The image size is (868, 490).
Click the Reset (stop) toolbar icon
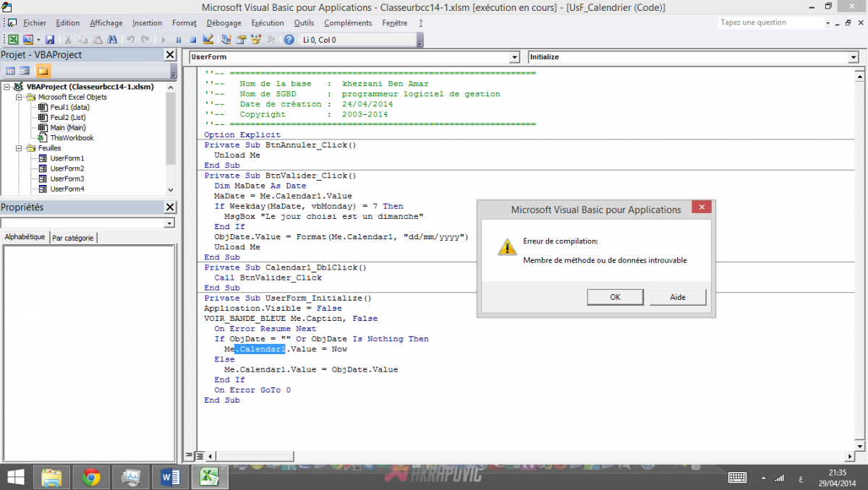click(x=193, y=40)
